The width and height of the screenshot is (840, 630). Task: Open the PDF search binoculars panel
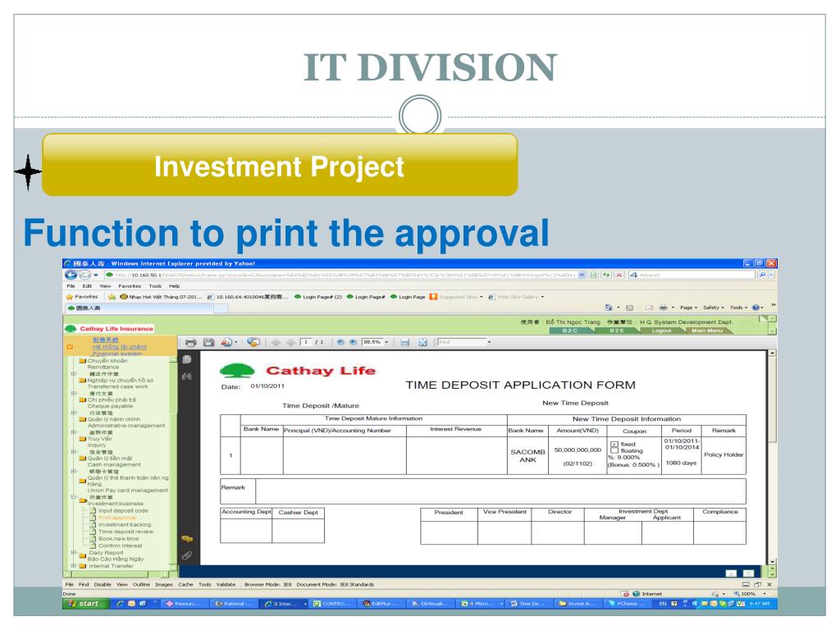[187, 377]
